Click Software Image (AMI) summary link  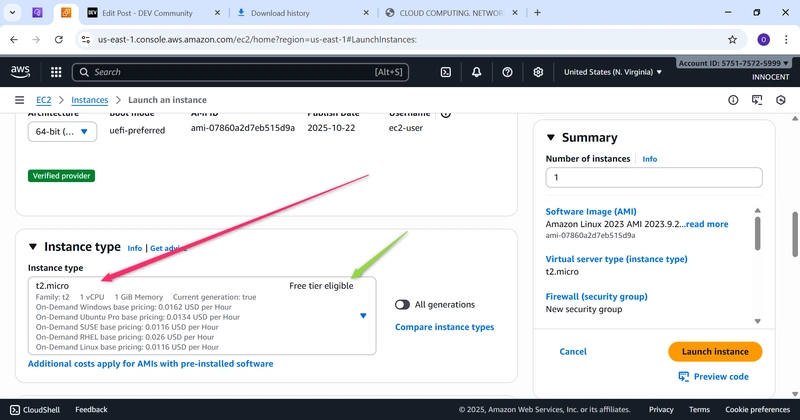point(591,211)
